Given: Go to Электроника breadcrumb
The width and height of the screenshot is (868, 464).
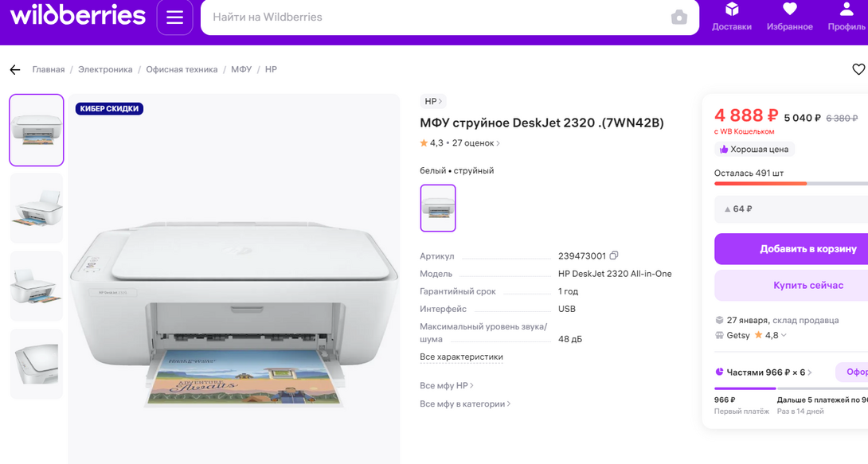Looking at the screenshot, I should point(105,70).
